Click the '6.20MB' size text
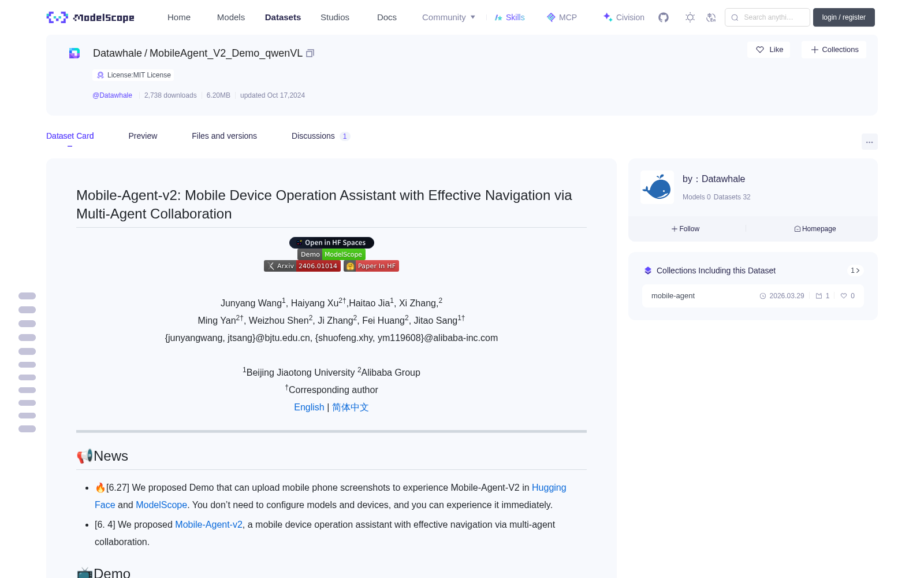 click(218, 95)
